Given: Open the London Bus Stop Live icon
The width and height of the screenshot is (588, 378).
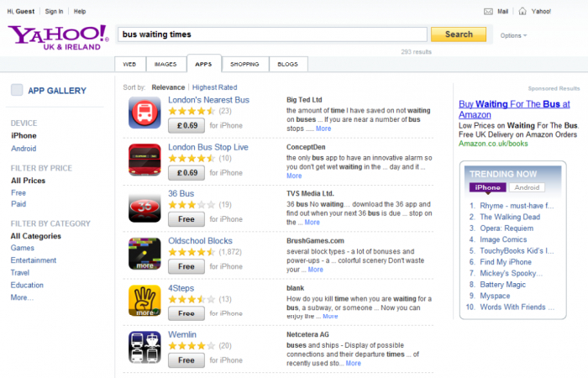Looking at the screenshot, I should coord(144,160).
